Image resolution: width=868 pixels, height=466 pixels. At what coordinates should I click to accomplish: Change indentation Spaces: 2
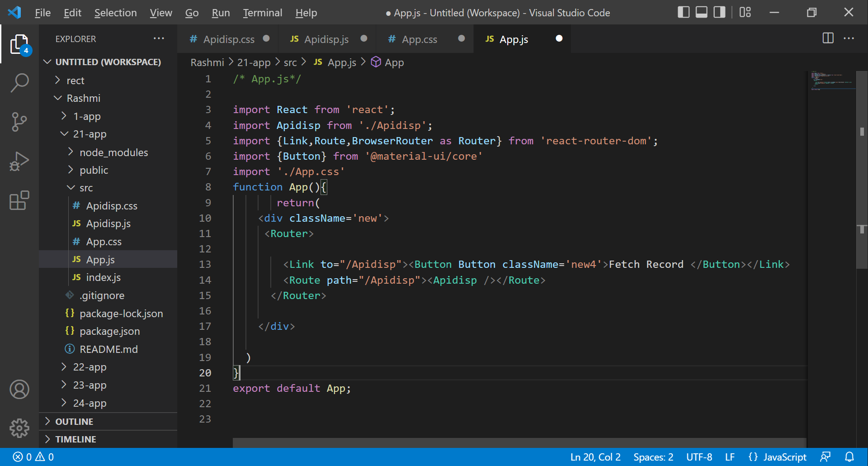[x=653, y=457]
